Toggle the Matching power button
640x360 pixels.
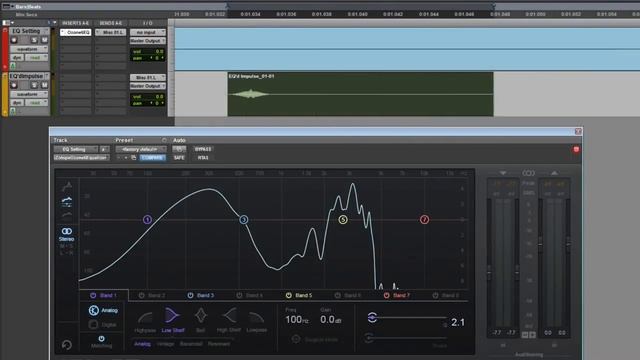101,338
